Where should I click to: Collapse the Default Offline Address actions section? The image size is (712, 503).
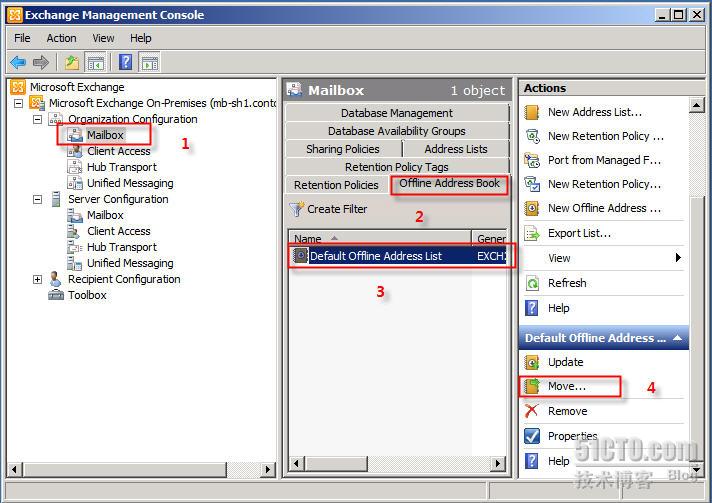[x=677, y=338]
